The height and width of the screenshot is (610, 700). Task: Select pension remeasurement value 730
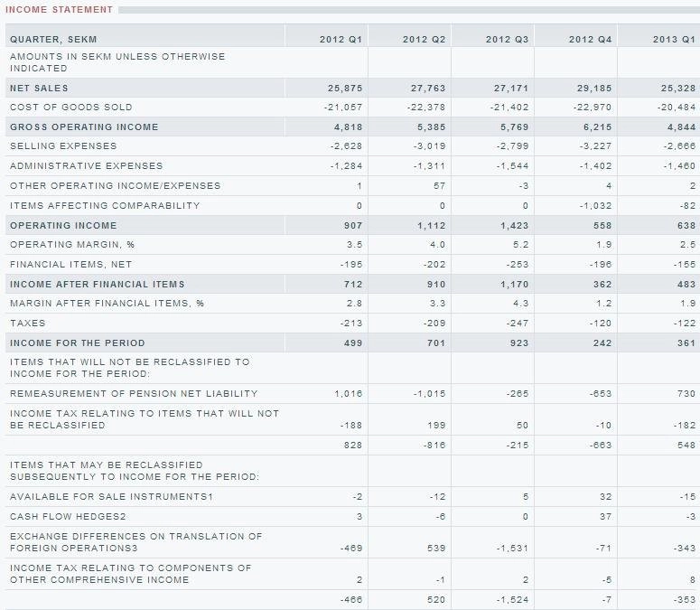686,393
